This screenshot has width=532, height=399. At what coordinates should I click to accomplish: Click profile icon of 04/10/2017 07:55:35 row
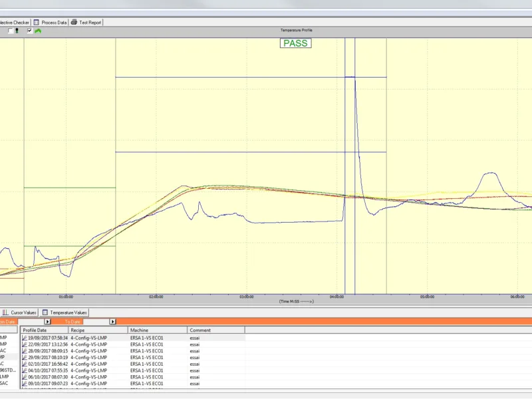click(x=25, y=370)
